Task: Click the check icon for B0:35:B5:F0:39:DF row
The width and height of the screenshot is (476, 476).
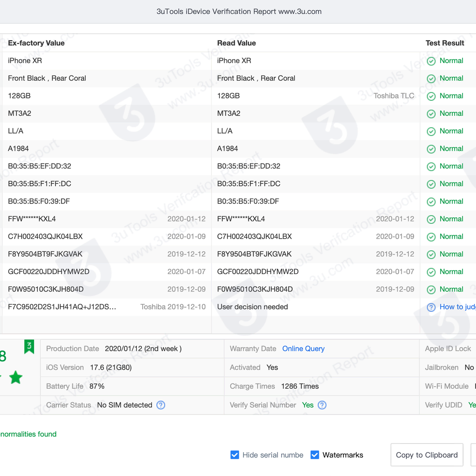Action: 431,202
